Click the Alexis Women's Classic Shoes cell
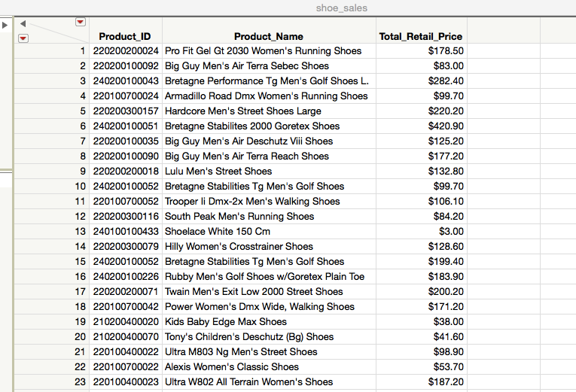This screenshot has height=392, width=576. [x=232, y=367]
